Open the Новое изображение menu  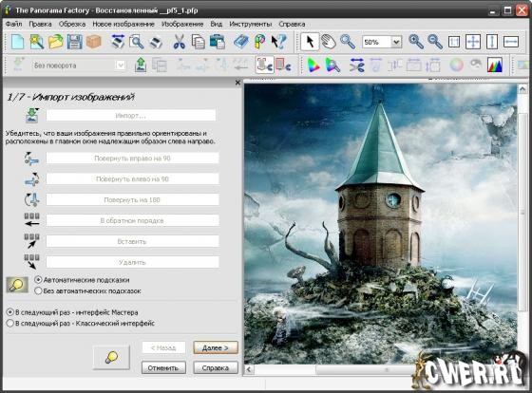(x=123, y=24)
